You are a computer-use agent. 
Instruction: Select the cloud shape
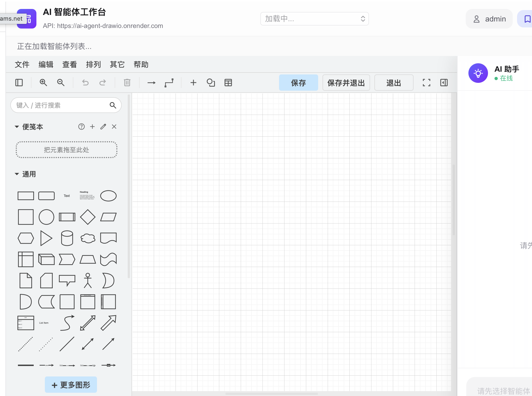point(88,238)
